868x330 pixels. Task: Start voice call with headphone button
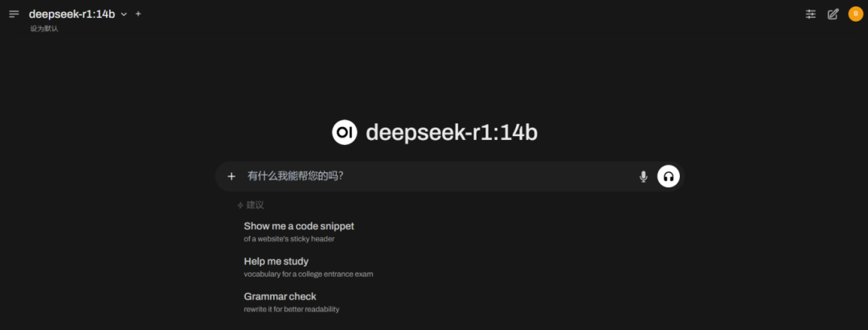[x=668, y=176]
